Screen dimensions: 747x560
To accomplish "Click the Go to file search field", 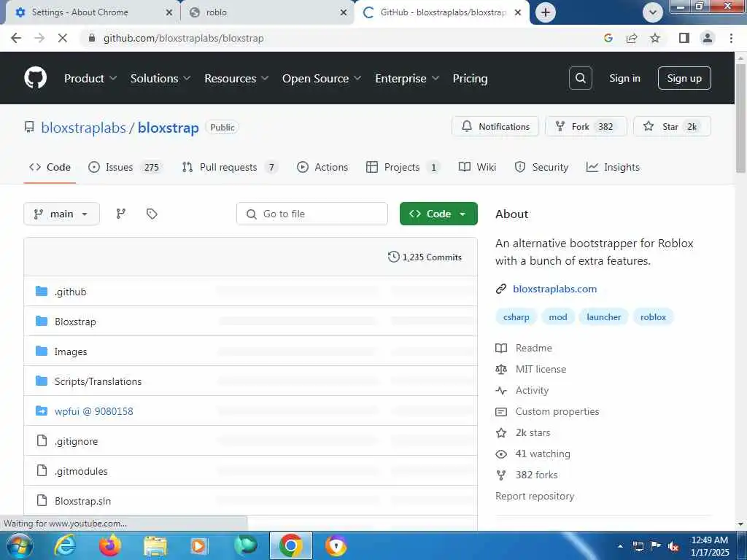I will (x=312, y=214).
